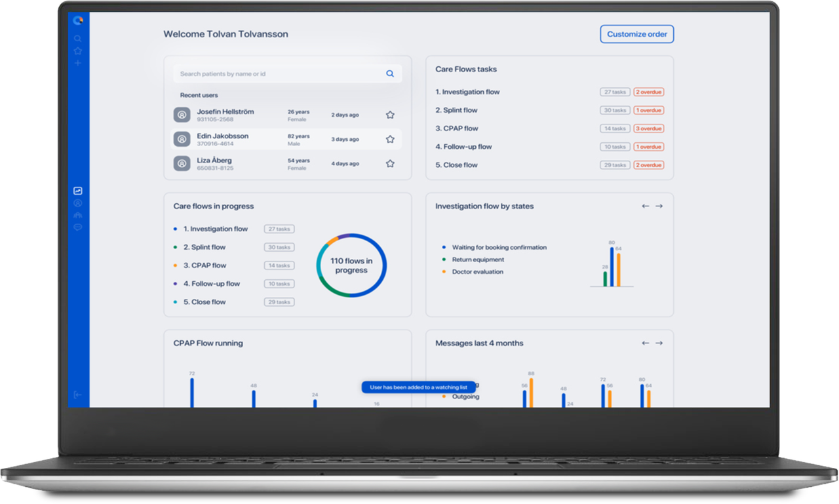Click the 110 flows in progress donut chart

[x=351, y=265]
